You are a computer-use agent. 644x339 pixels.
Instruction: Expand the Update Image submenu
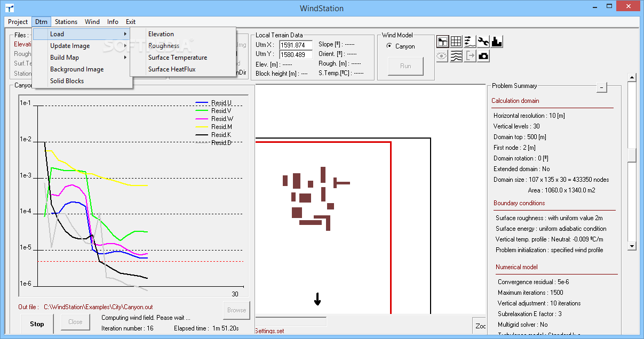[82, 46]
